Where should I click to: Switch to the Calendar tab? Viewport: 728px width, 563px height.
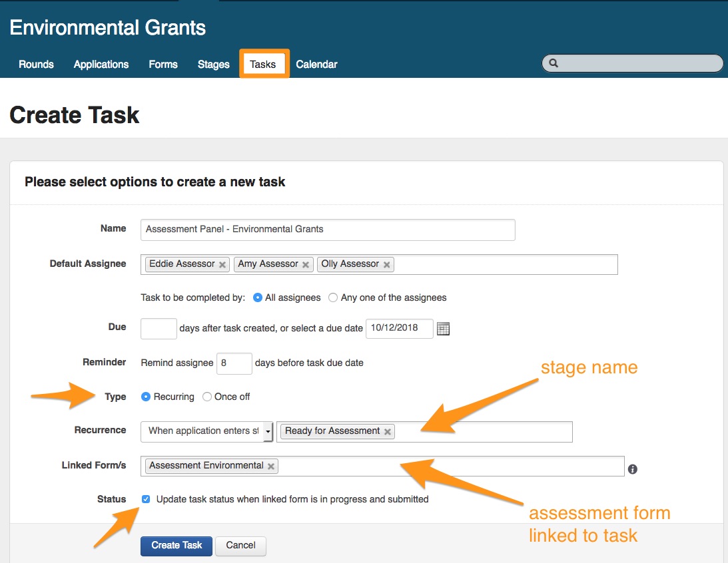pos(316,65)
